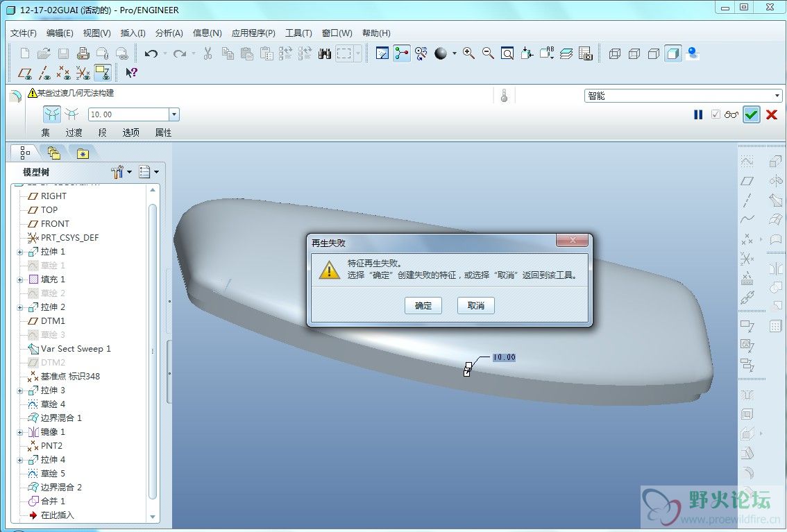Click the enhanced realism blue sphere icon
Viewport: 787px width, 532px height.
(693, 53)
